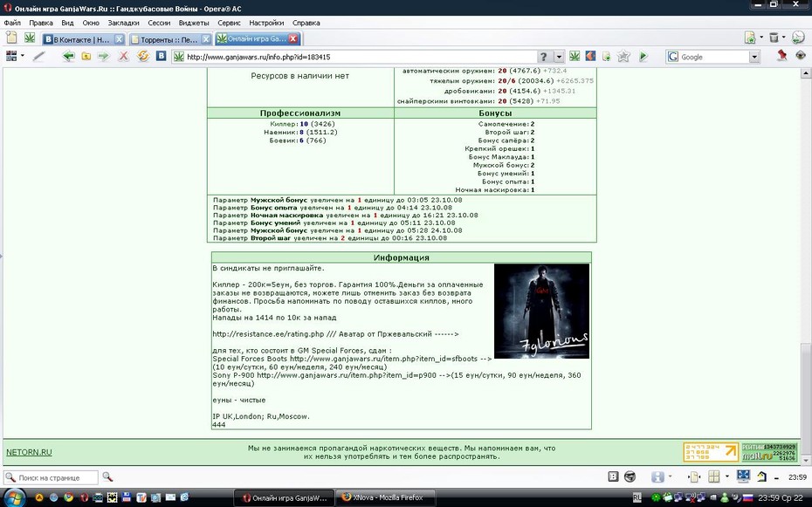Click the Windows Start orb
The image size is (812, 507).
(13, 497)
